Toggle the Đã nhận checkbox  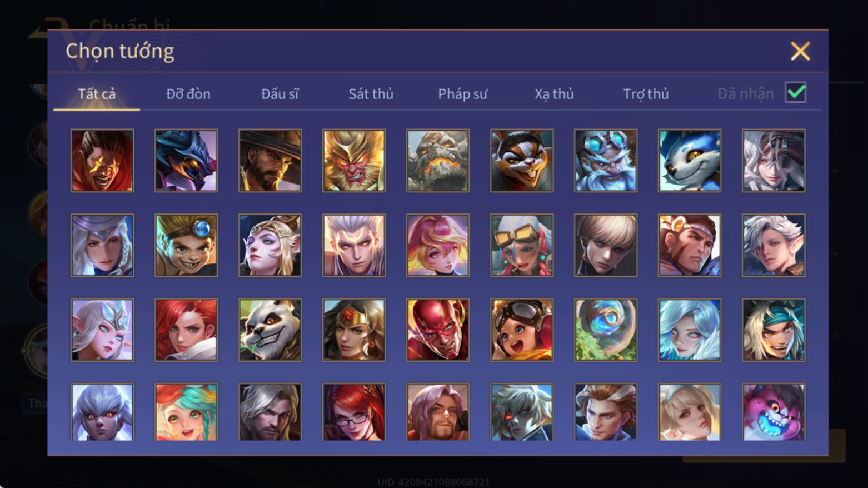pos(795,92)
